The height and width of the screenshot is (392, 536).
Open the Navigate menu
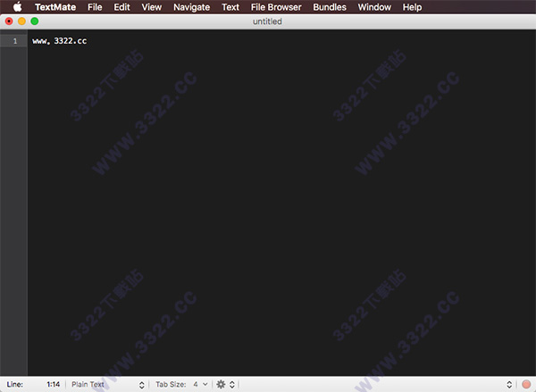click(191, 7)
